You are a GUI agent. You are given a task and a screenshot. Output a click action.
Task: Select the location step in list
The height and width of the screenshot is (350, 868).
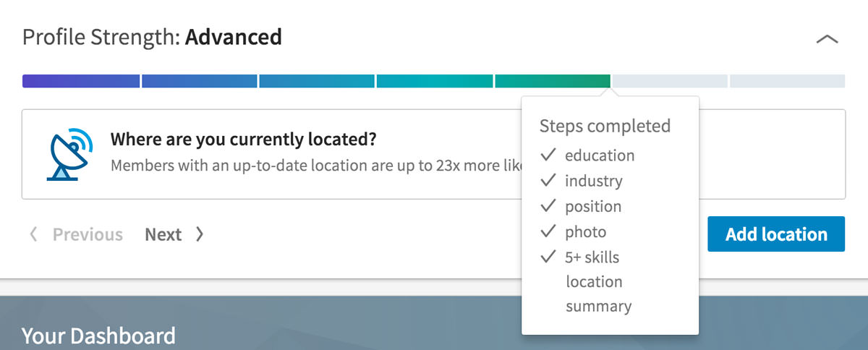point(594,281)
